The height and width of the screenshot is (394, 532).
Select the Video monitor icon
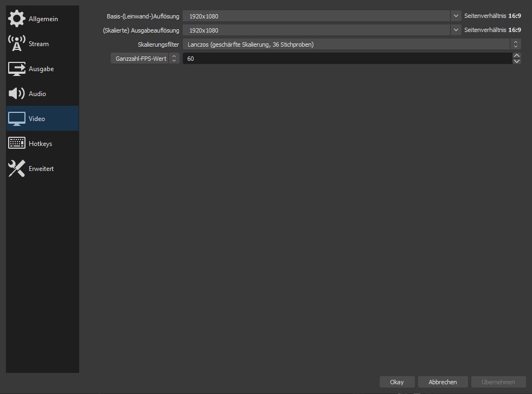[16, 119]
